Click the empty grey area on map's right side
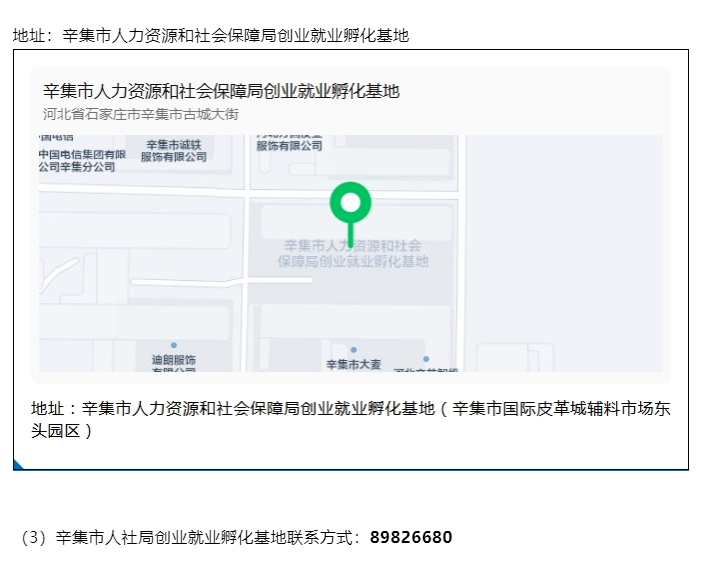Screen dimensions: 727x578 point(565,250)
